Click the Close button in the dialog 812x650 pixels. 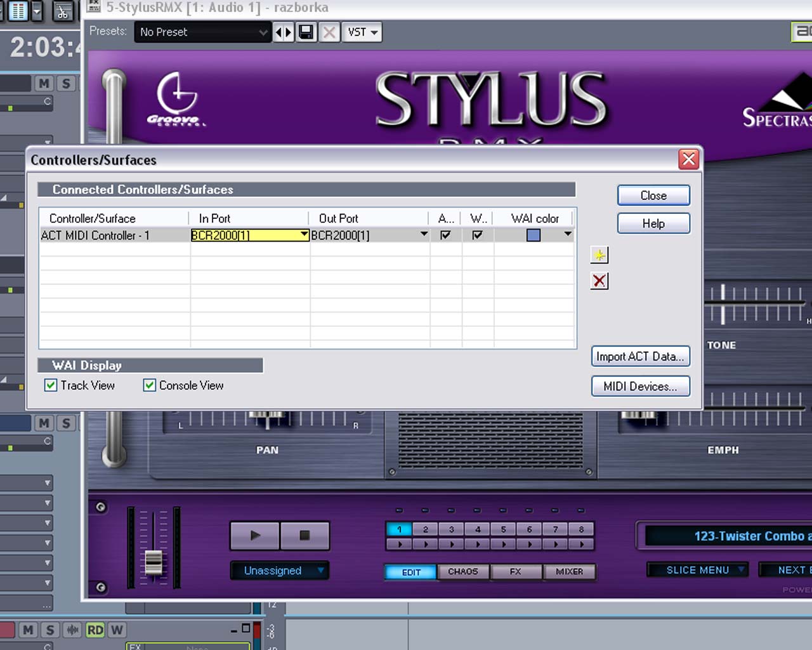click(x=653, y=196)
